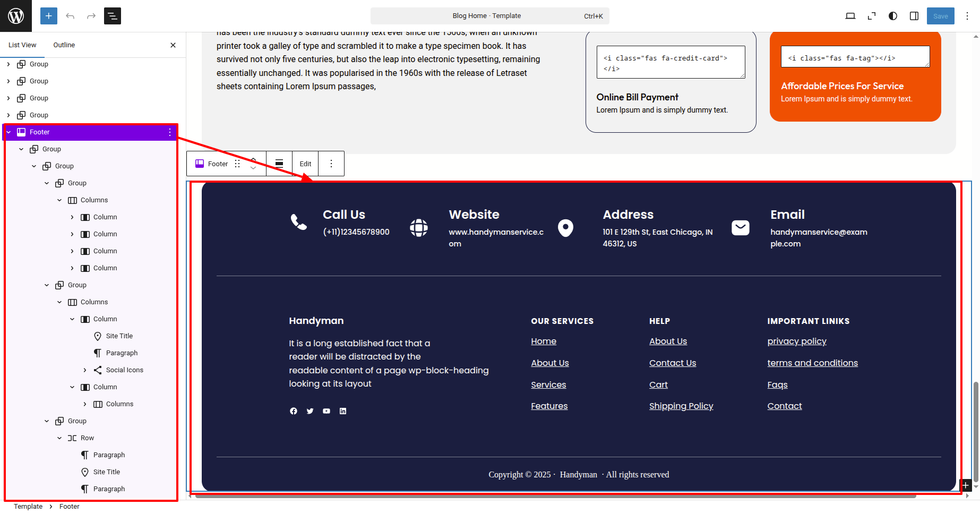Click the credit-card icon code textarea
Image resolution: width=980 pixels, height=513 pixels.
[670, 62]
